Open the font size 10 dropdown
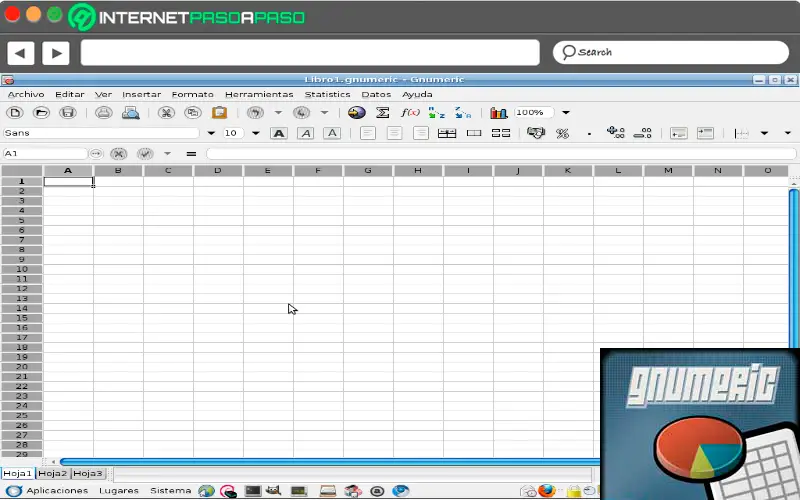 click(x=256, y=133)
